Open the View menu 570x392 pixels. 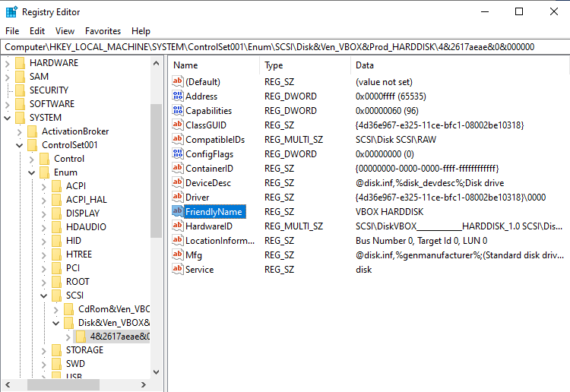tap(65, 31)
